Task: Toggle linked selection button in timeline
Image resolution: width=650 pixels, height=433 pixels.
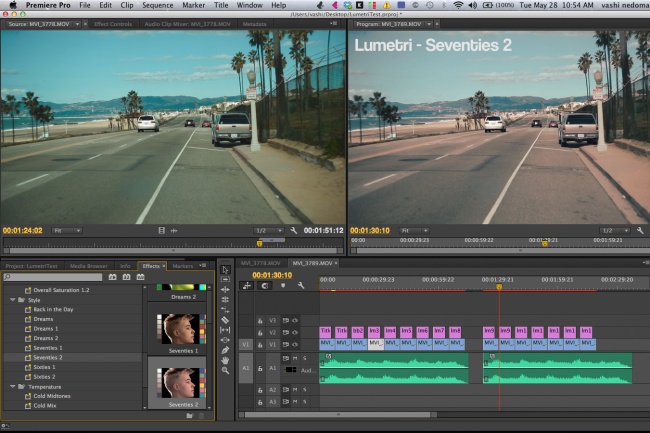Action: pyautogui.click(x=247, y=285)
